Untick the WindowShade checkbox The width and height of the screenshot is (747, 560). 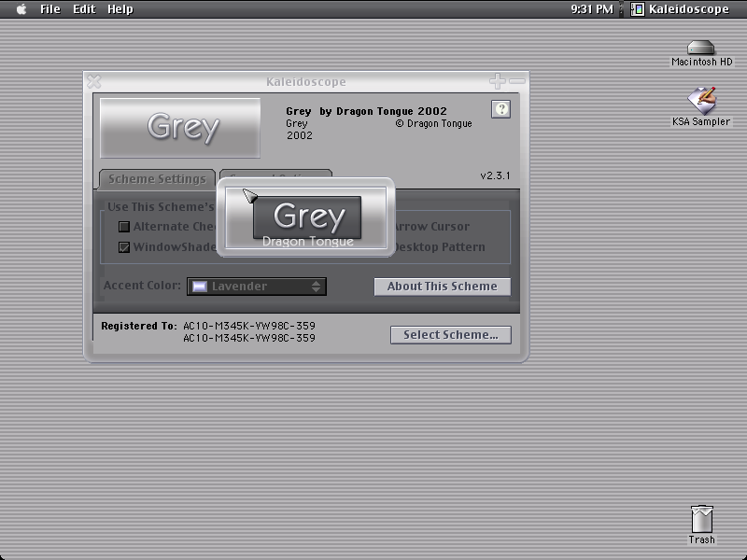point(124,247)
